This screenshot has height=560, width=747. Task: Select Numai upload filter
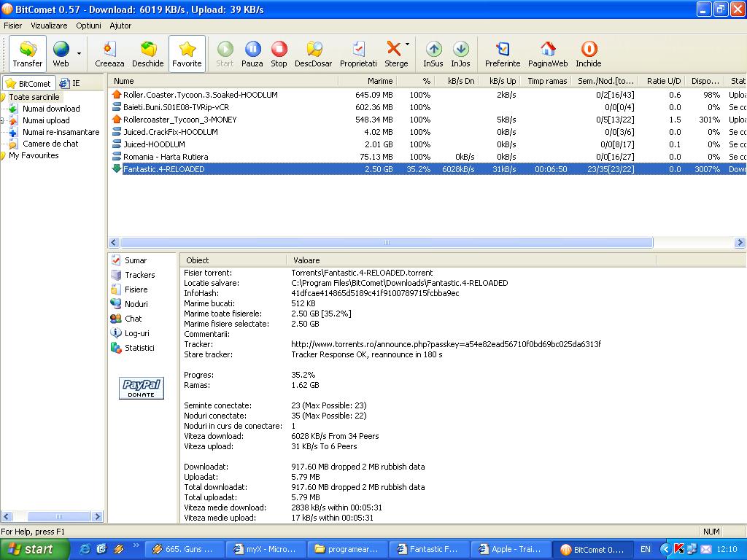tap(46, 120)
